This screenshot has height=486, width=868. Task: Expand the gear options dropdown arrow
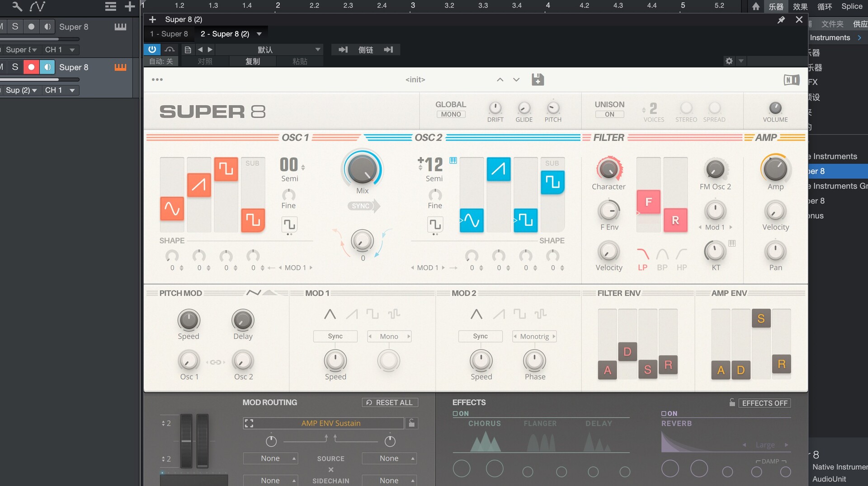[741, 61]
